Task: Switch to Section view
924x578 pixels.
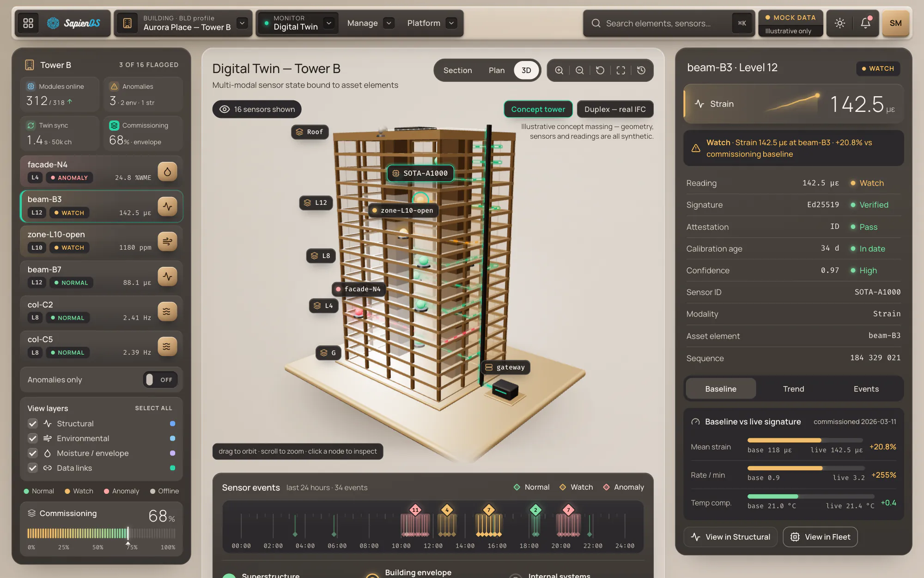Action: 457,70
